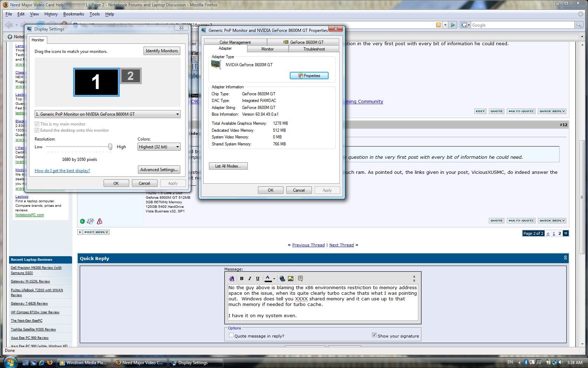Image resolution: width=588 pixels, height=368 pixels.
Task: Click Show Desktop icon in Quick Launch
Action: click(x=25, y=363)
